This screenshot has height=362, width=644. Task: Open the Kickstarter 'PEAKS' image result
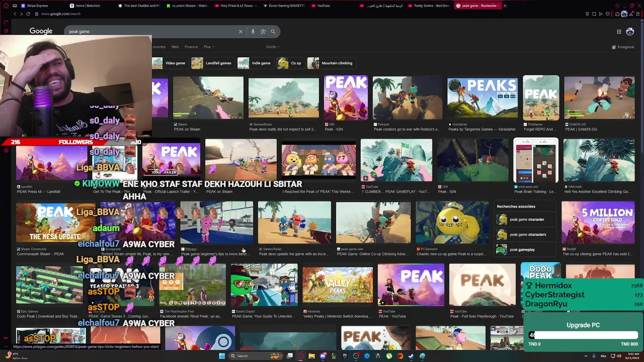coord(482,98)
